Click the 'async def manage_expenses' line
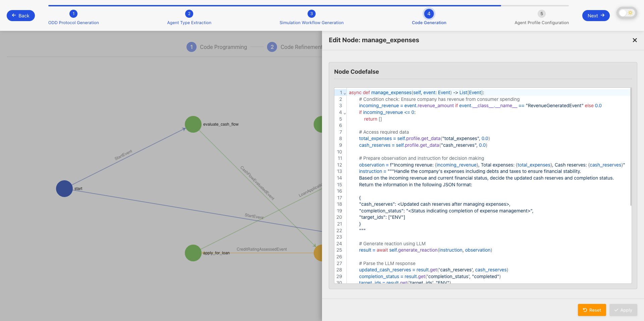644x321 pixels. click(x=416, y=92)
